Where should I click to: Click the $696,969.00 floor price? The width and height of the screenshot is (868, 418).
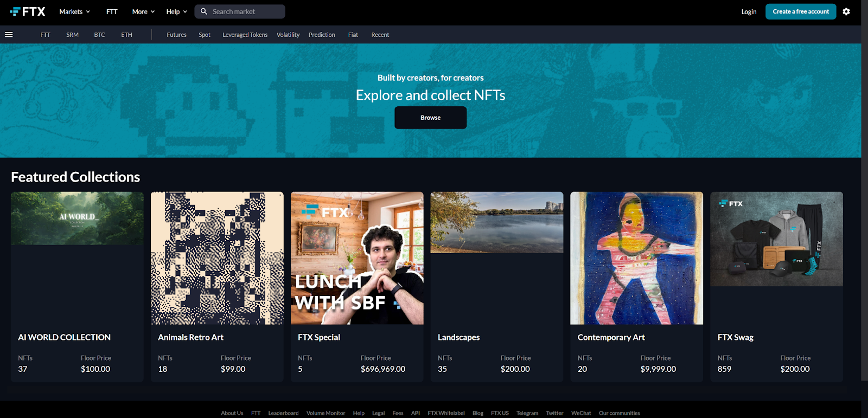pos(383,369)
